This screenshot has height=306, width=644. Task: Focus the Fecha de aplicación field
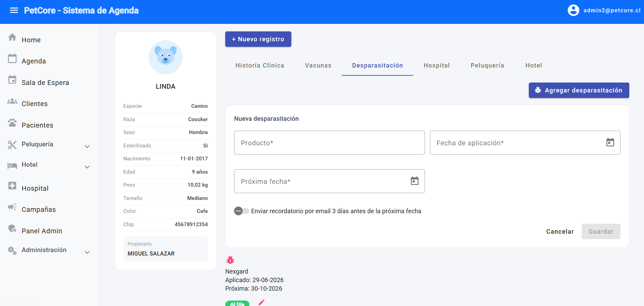[525, 143]
